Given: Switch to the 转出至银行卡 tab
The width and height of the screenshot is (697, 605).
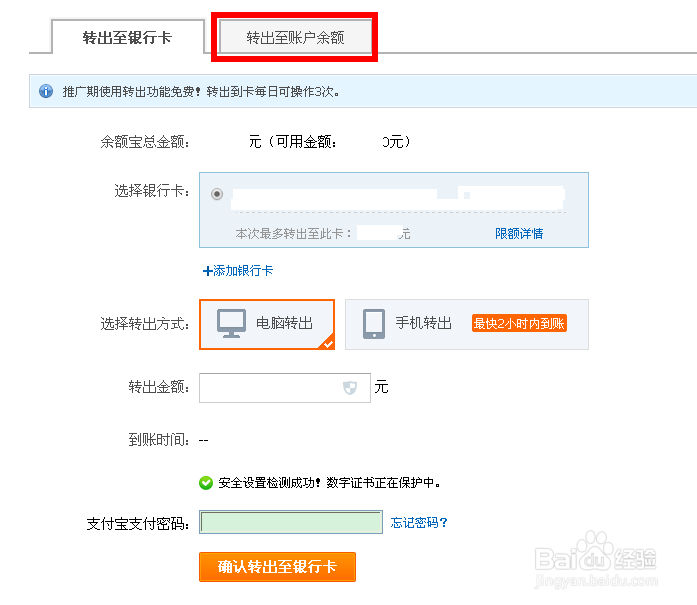Looking at the screenshot, I should (128, 37).
